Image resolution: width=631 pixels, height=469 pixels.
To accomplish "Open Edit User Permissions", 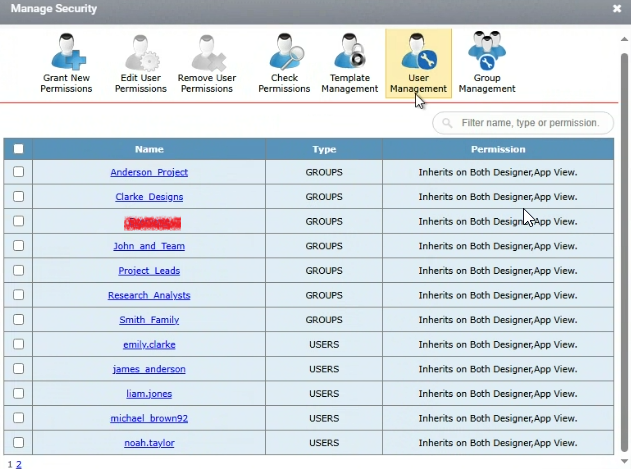I will (140, 63).
